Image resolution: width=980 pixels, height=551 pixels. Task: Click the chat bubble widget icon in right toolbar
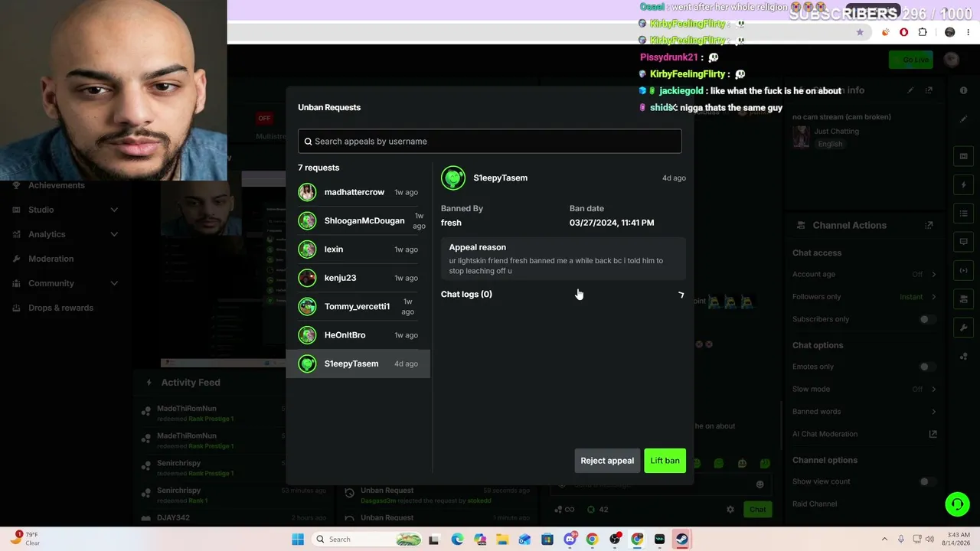[x=964, y=242]
